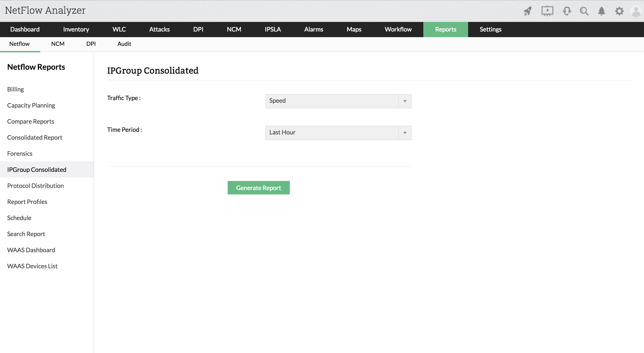Switch to the NCM reports sub-tab

tap(58, 44)
